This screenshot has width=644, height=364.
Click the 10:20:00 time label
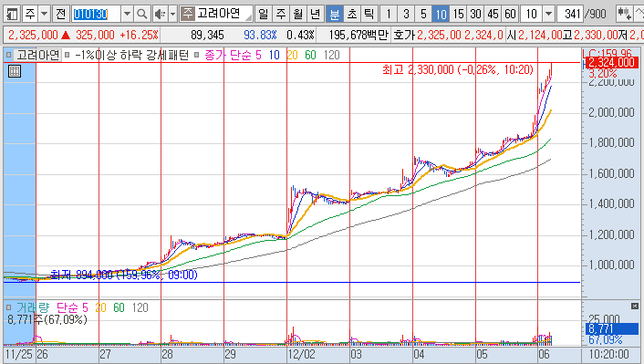pyautogui.click(x=608, y=354)
